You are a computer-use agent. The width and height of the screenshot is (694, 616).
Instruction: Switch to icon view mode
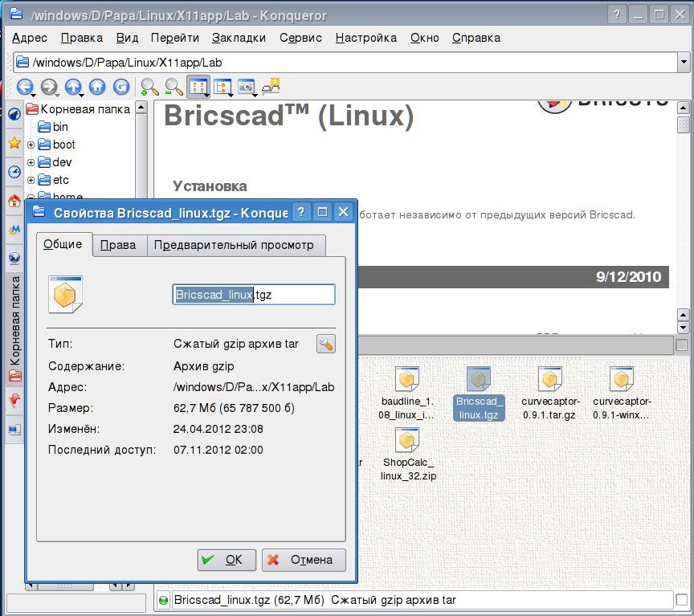(x=198, y=87)
